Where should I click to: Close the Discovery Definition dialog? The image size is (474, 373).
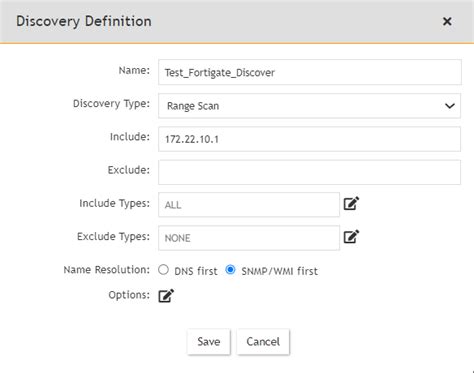point(447,21)
